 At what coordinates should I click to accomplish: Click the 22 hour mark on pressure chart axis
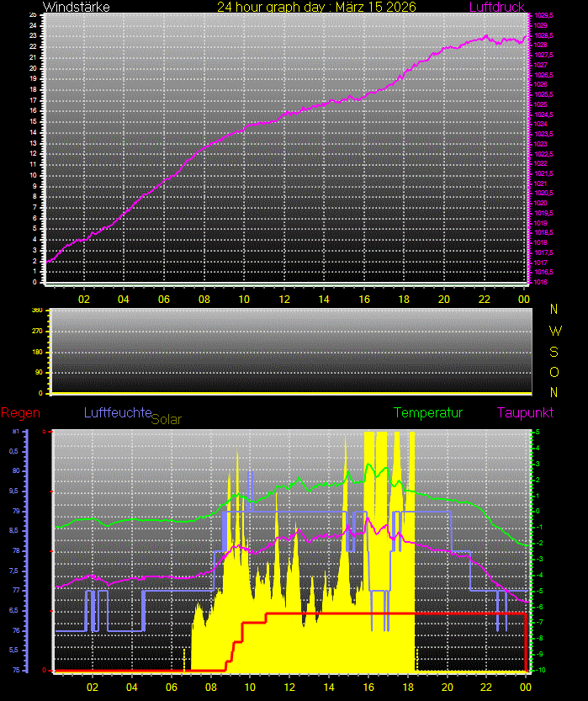(x=485, y=298)
